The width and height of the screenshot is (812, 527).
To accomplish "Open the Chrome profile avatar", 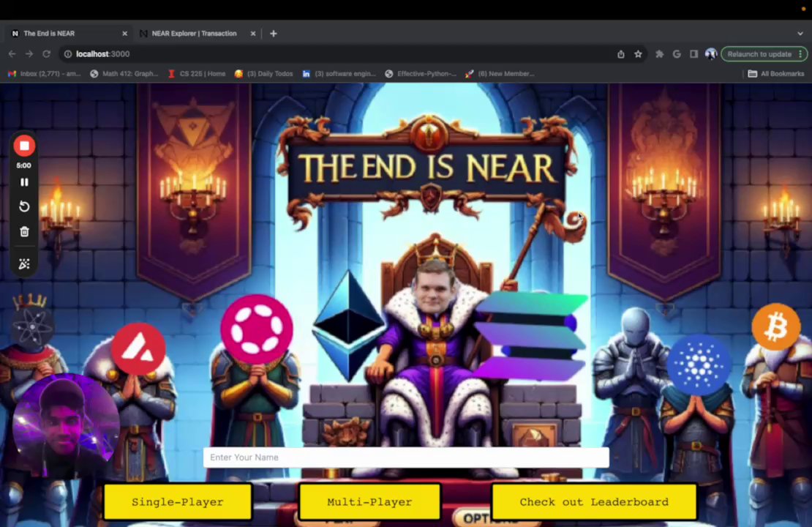I will pos(711,54).
